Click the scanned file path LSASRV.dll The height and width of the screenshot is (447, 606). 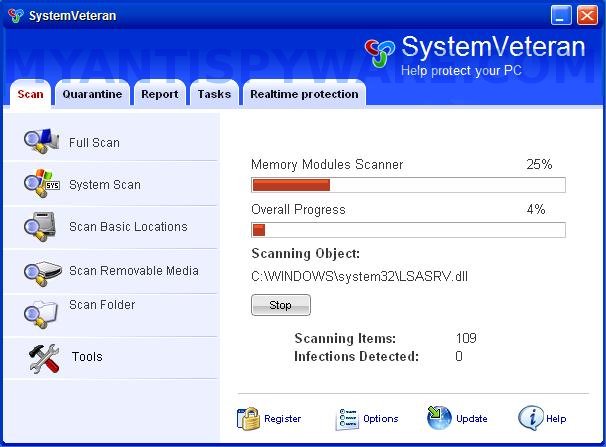[359, 277]
